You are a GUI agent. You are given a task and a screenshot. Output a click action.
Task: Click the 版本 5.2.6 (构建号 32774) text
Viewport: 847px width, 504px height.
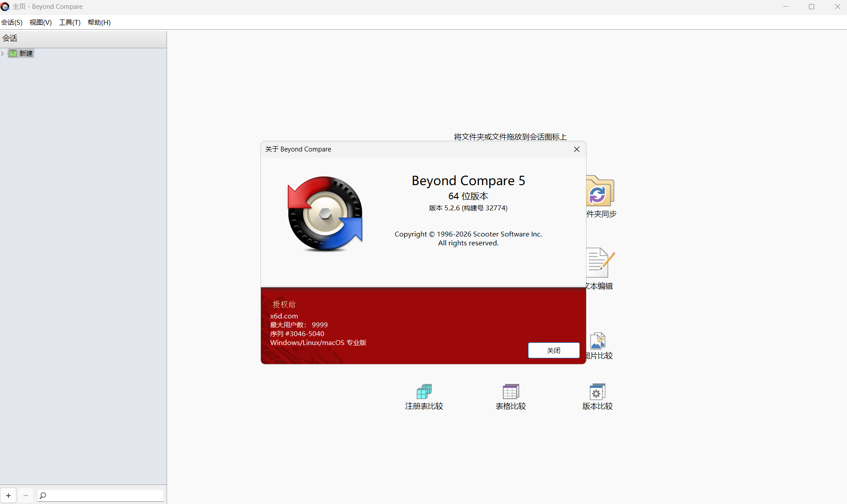click(x=468, y=208)
